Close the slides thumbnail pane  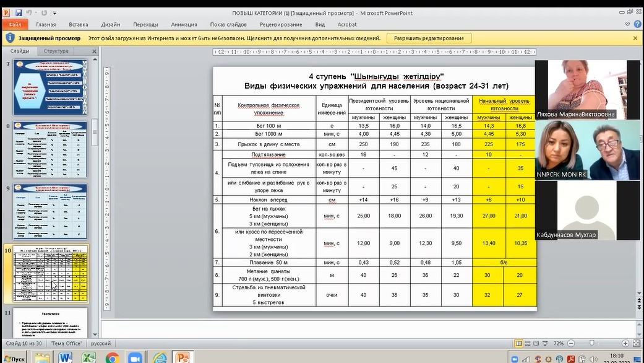tap(95, 51)
